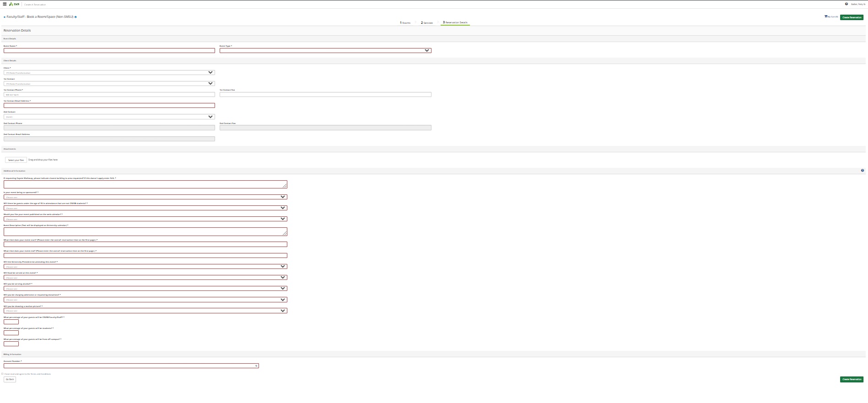Screen dimensions: 868x403
Task: Go to step 1 Rooms tab
Action: point(405,22)
